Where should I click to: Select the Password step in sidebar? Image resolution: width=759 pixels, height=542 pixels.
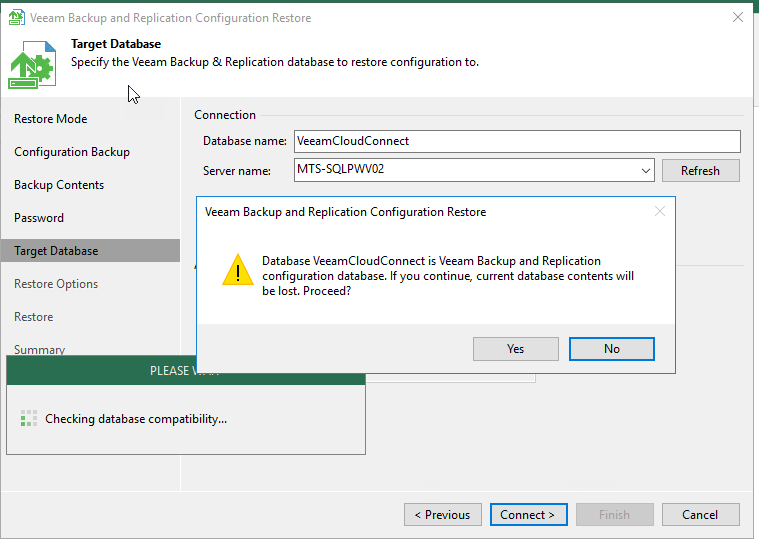point(39,218)
